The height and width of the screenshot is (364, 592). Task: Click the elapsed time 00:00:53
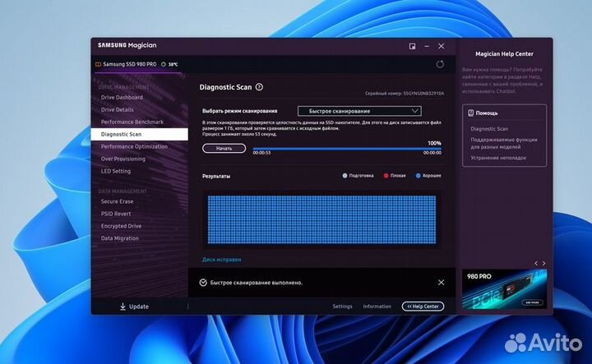[x=261, y=153]
